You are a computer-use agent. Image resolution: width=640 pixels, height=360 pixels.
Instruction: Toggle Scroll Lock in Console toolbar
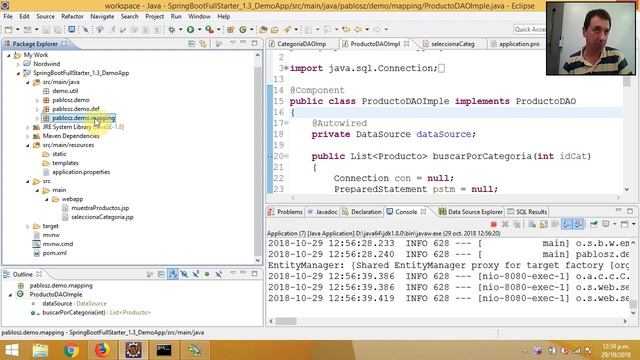click(544, 224)
